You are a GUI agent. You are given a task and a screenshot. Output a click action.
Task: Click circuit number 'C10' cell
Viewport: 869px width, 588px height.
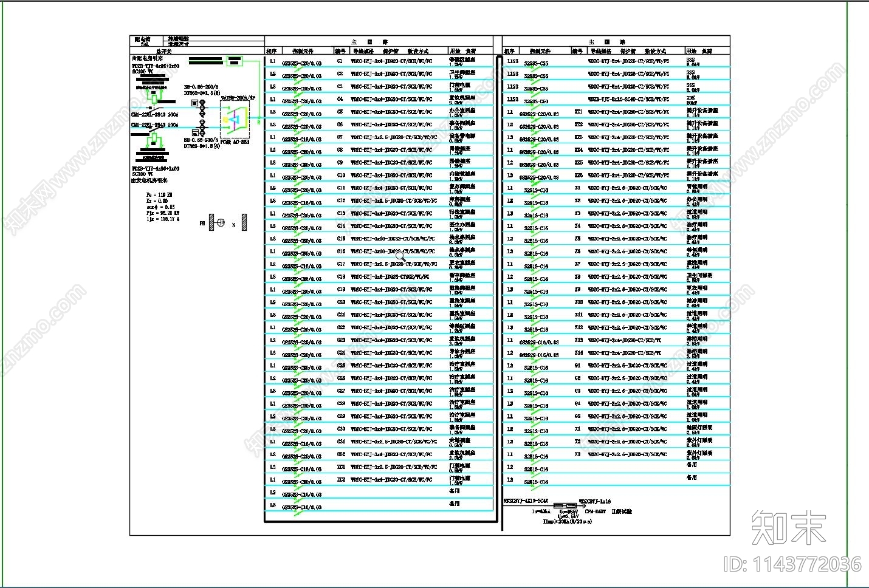point(342,176)
